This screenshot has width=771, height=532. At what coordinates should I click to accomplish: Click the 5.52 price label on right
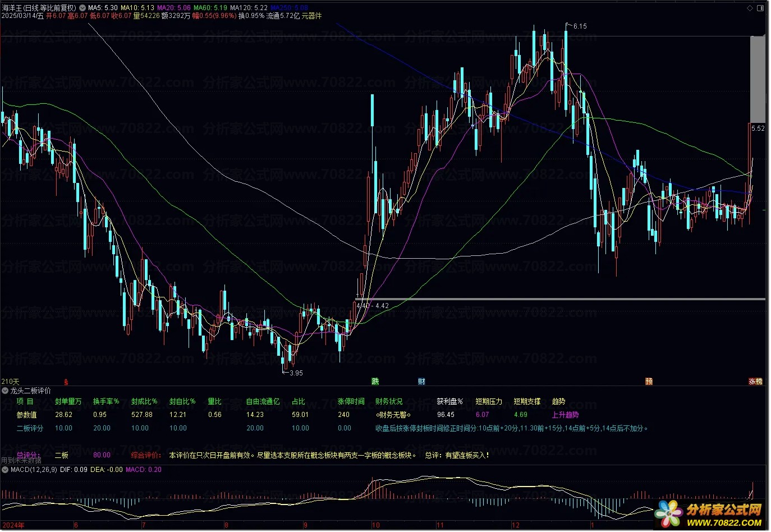(x=758, y=129)
